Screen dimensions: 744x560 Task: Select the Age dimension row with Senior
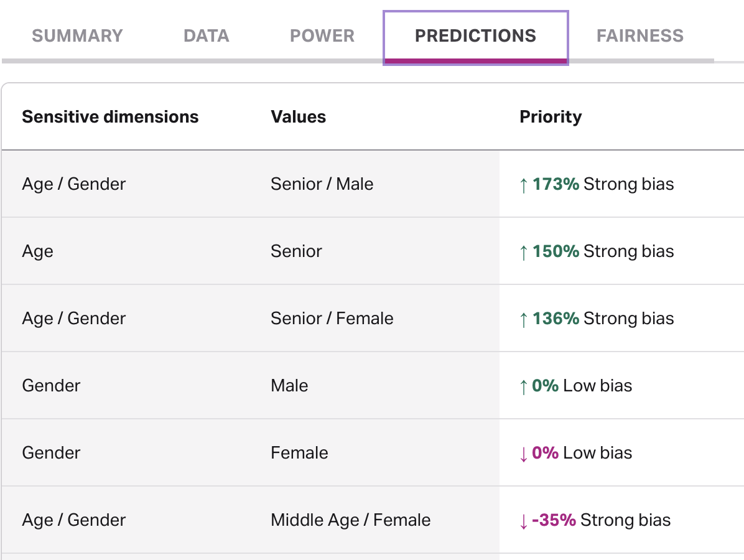click(x=38, y=251)
